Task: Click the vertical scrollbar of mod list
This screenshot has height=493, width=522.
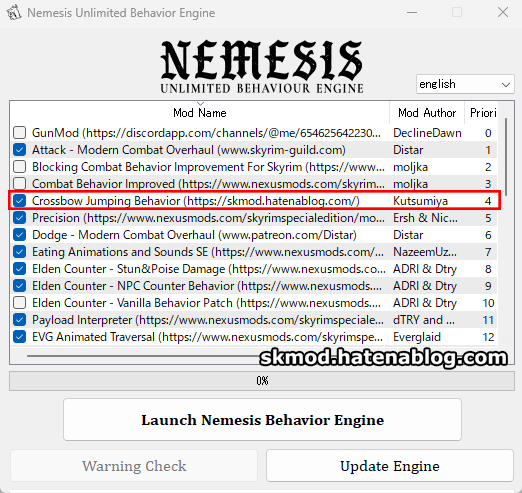Action: pos(506,157)
